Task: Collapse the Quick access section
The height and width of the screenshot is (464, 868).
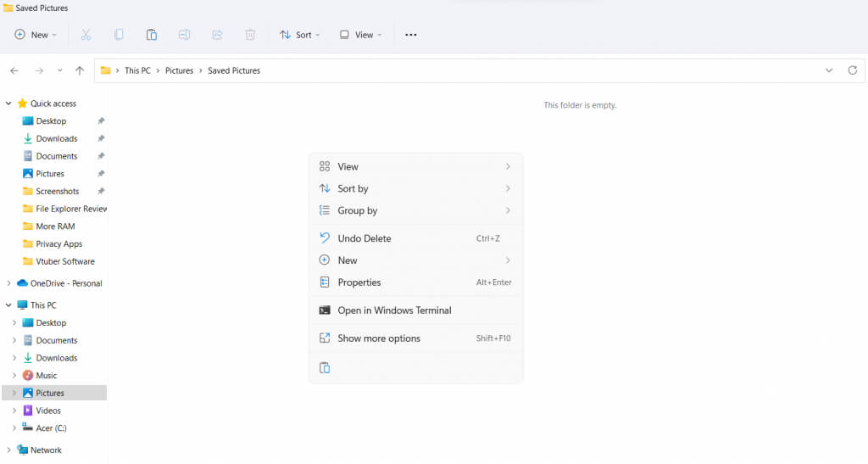Action: [9, 103]
